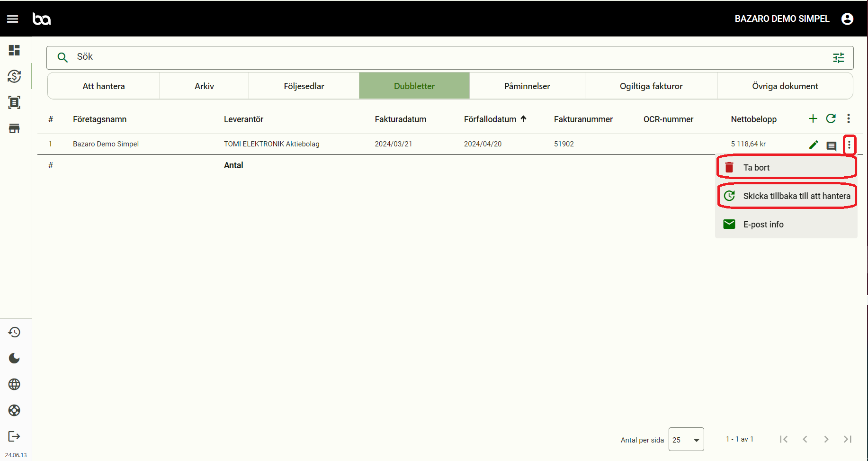This screenshot has width=868, height=461.
Task: Open the user account profile icon
Action: (847, 19)
